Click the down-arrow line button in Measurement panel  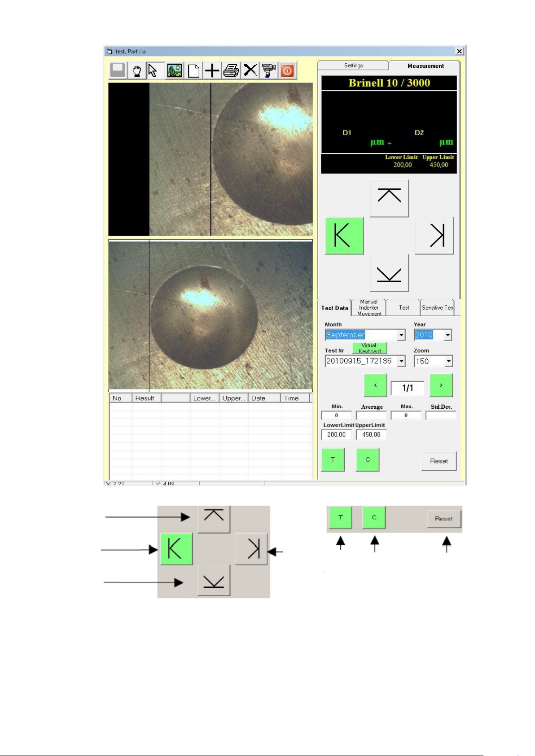coord(389,273)
